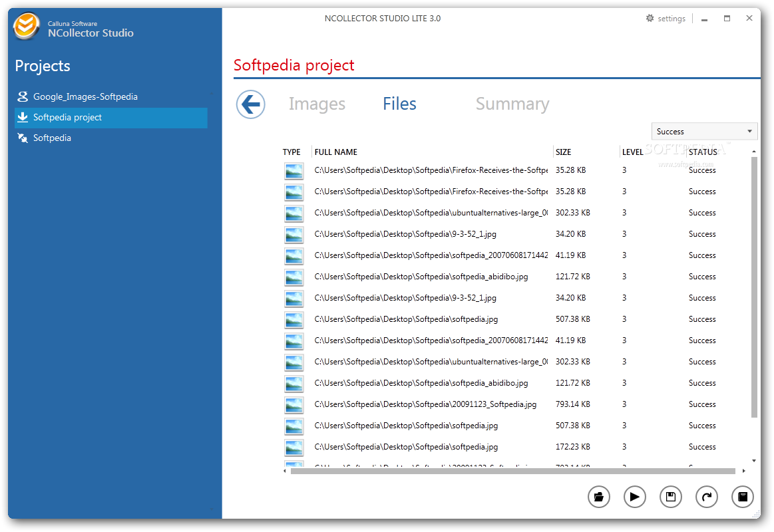Click the 793.14 KB size cell

click(x=572, y=404)
